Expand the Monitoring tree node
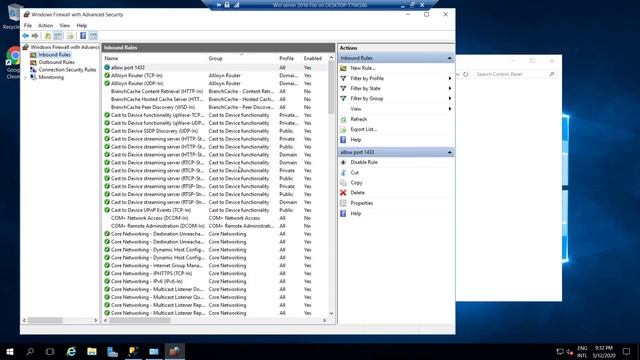Image resolution: width=640 pixels, height=360 pixels. click(x=25, y=78)
